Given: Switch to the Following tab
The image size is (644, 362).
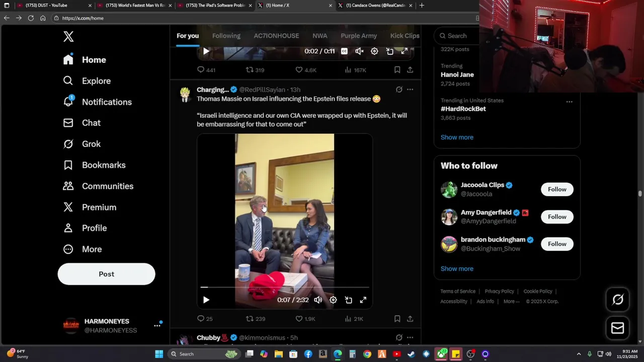Looking at the screenshot, I should point(226,36).
